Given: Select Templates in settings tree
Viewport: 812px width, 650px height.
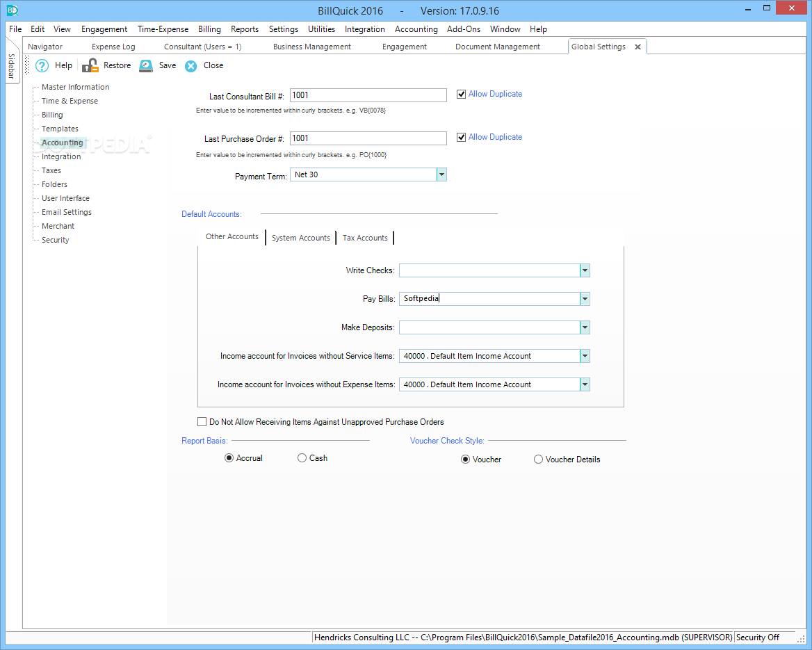Looking at the screenshot, I should click(x=60, y=129).
